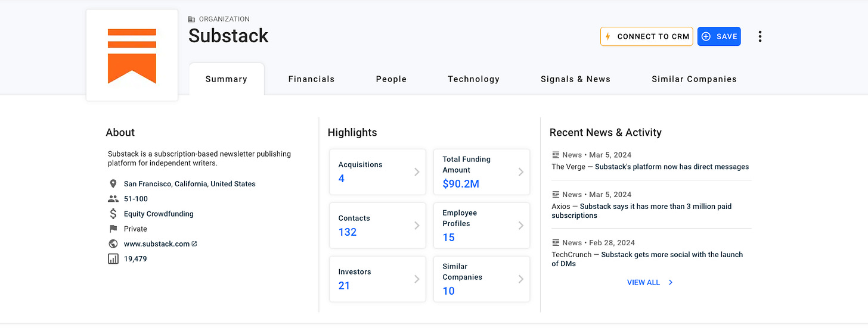Viewport: 868px width, 331px height.
Task: Click the chevron next to View All
Action: click(x=671, y=282)
